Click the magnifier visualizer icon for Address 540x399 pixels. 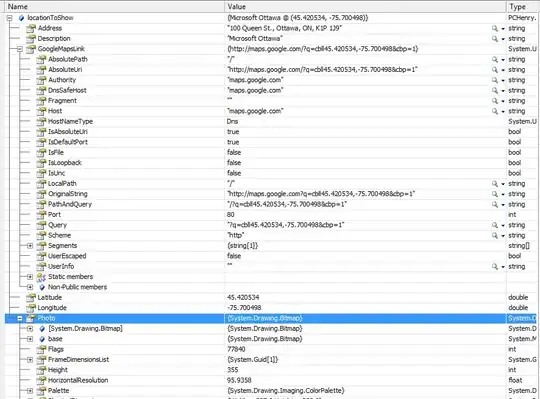click(495, 28)
